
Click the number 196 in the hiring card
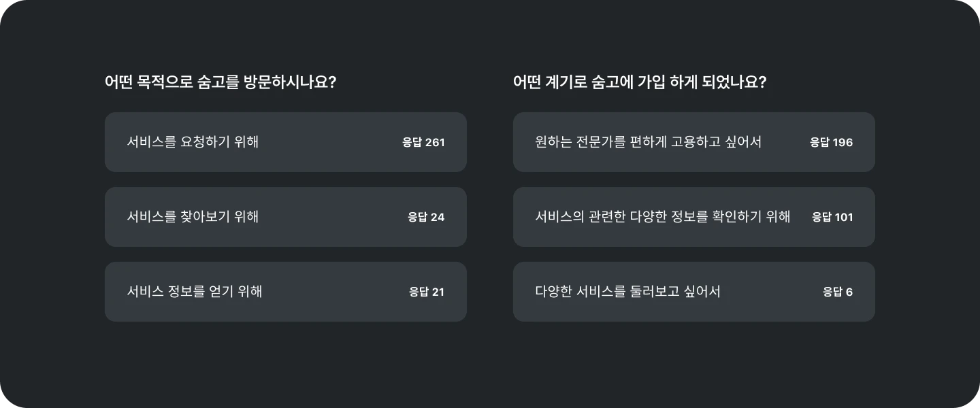(843, 142)
